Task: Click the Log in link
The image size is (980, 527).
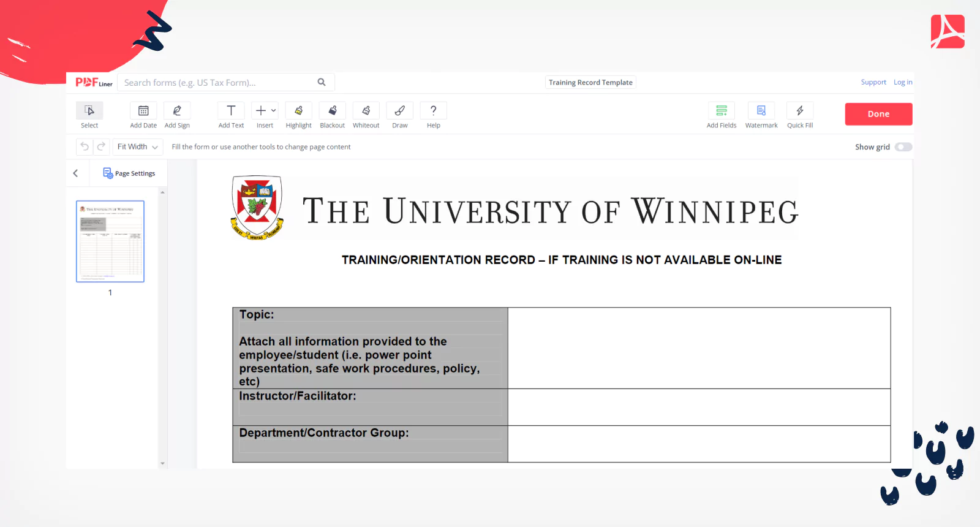Action: pyautogui.click(x=903, y=82)
